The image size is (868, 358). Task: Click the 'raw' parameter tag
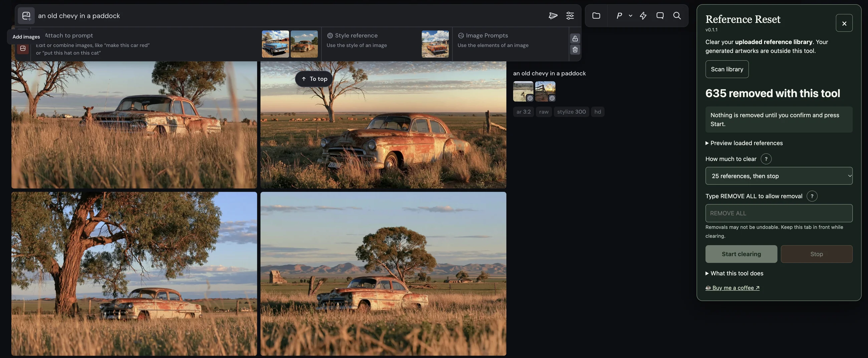point(544,112)
